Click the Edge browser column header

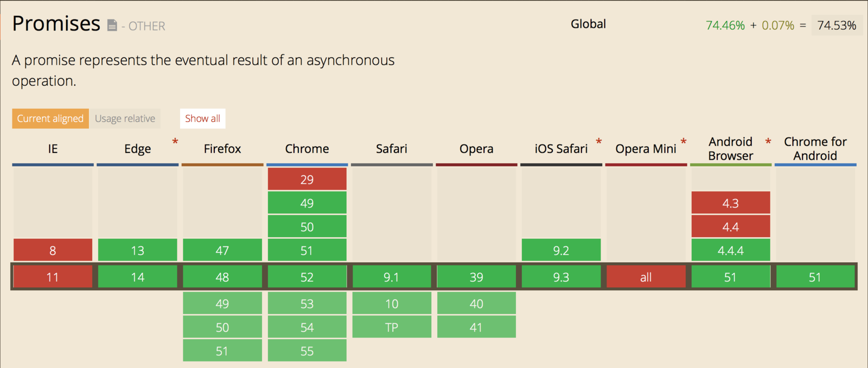(137, 149)
